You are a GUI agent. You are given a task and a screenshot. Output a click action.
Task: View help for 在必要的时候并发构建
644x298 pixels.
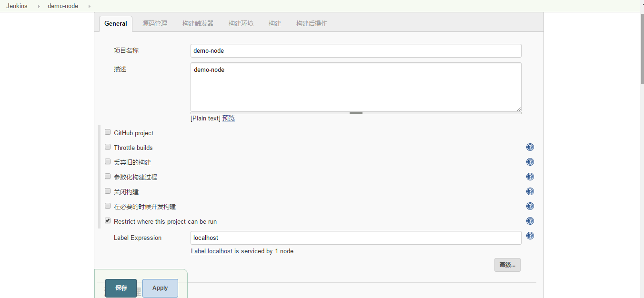click(530, 207)
